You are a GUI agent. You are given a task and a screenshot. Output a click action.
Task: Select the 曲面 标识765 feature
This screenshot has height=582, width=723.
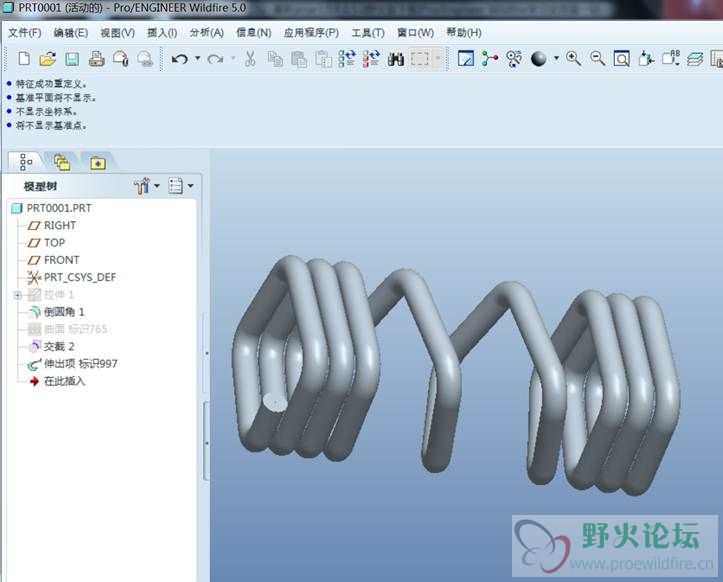point(75,329)
